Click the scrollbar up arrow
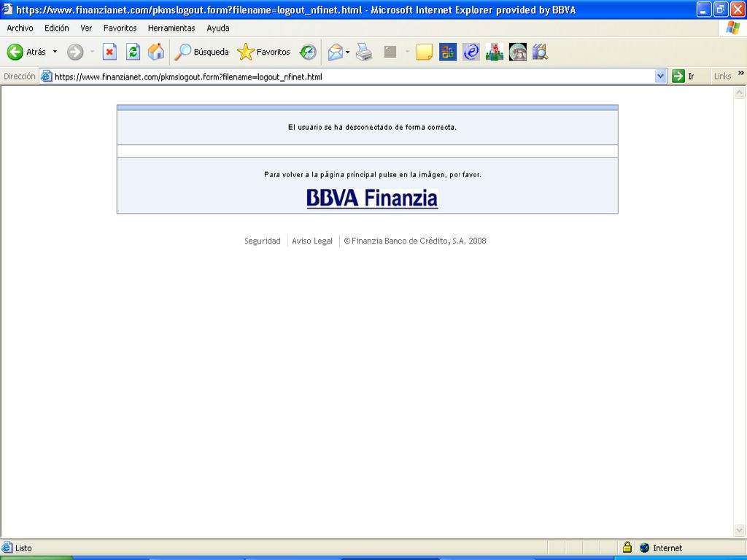This screenshot has width=747, height=560. [740, 93]
